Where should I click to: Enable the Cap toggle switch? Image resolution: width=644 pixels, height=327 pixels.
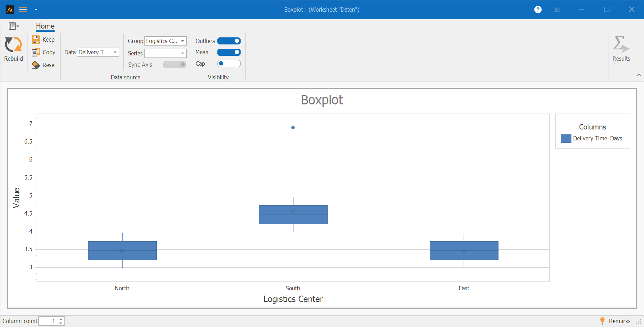pos(229,63)
